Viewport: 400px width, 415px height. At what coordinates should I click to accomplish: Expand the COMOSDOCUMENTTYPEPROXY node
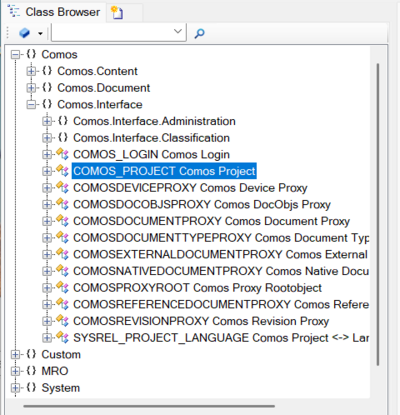point(47,238)
